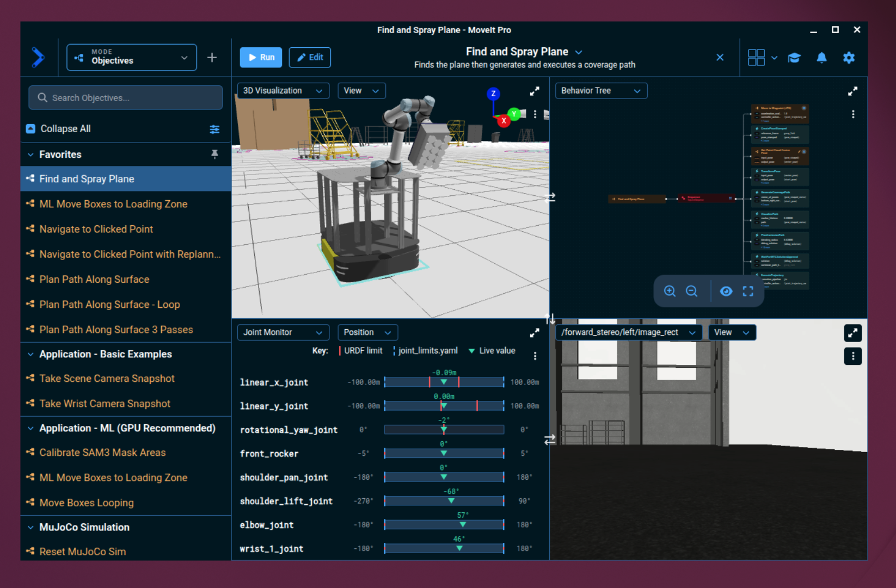Screen dimensions: 896x588
Task: Click the wrist_1_joint position bar
Action: pyautogui.click(x=444, y=548)
